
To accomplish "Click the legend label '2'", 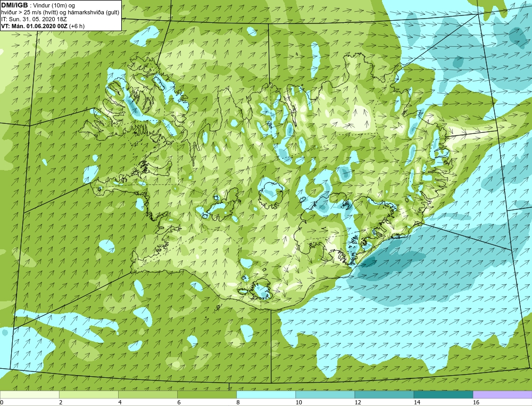I will click(x=61, y=402).
